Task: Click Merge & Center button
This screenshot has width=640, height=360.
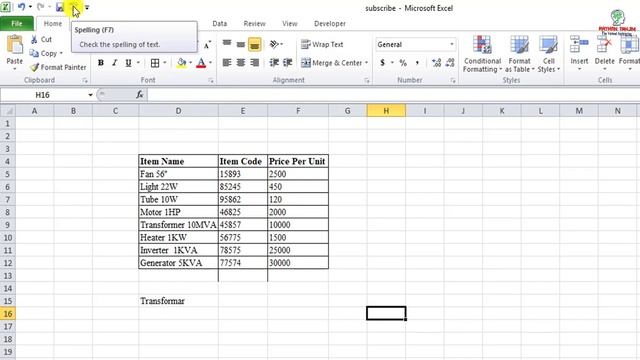Action: pyautogui.click(x=331, y=63)
